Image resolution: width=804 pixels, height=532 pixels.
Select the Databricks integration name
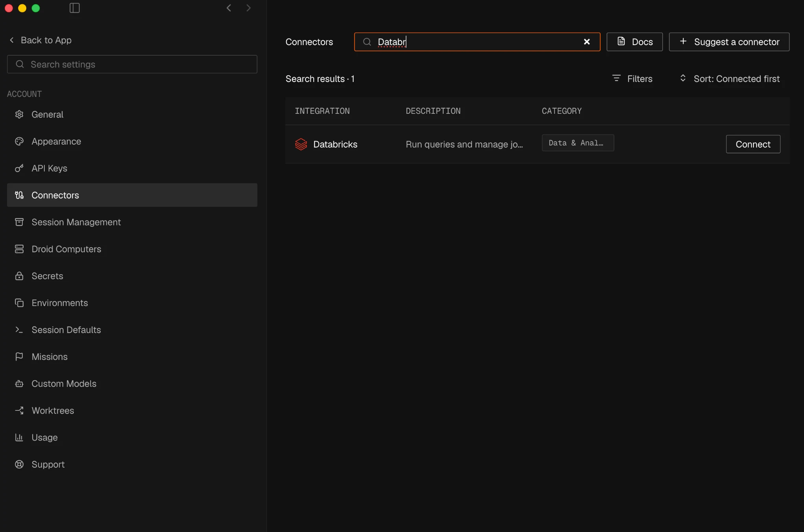click(x=335, y=144)
